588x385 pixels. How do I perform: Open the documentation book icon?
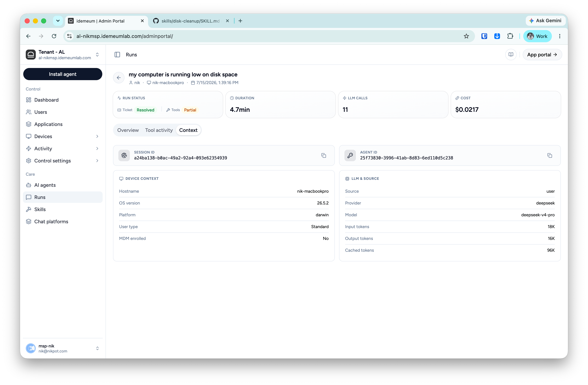pyautogui.click(x=511, y=55)
